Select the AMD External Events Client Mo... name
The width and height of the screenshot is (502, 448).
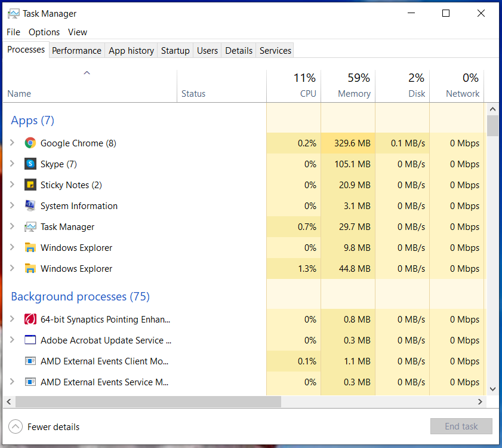click(104, 361)
